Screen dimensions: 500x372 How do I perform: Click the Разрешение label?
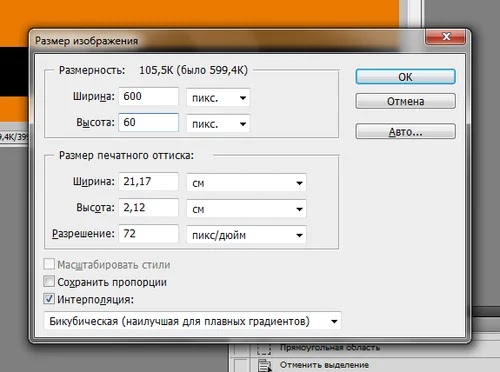click(x=83, y=234)
